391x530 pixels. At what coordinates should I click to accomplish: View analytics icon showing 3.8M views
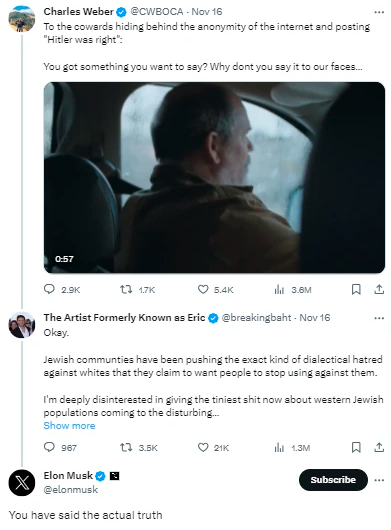click(279, 289)
